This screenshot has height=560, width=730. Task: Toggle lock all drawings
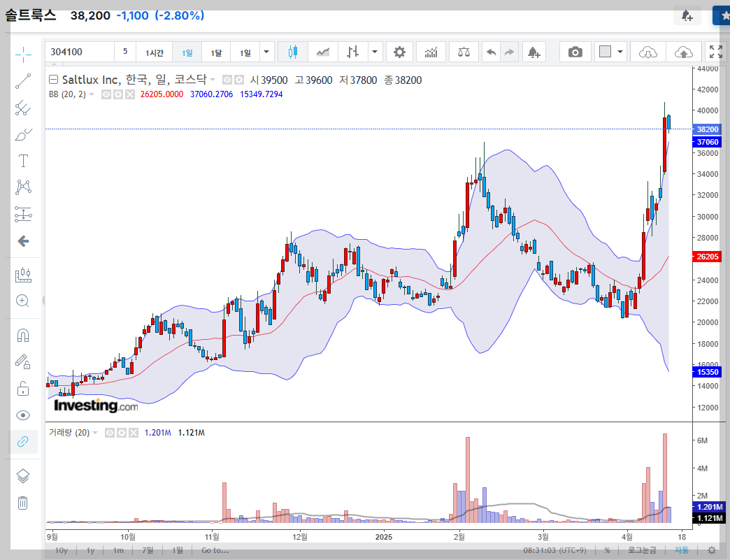[x=23, y=388]
